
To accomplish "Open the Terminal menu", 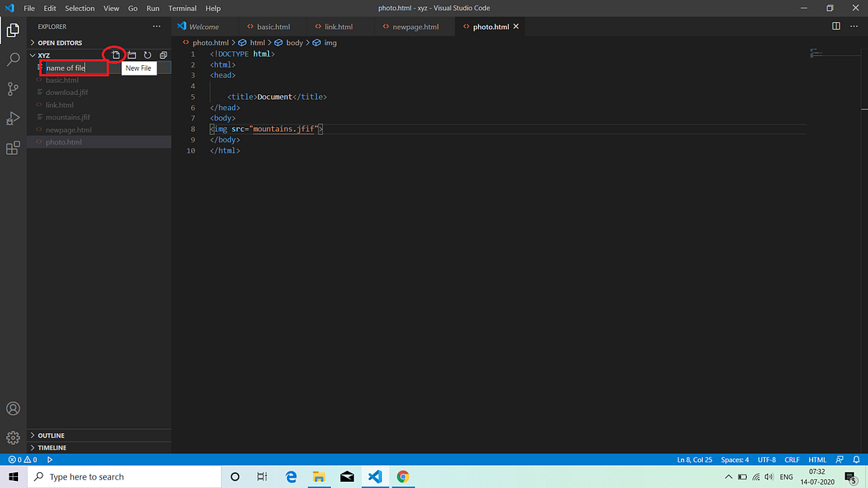I will (x=182, y=9).
